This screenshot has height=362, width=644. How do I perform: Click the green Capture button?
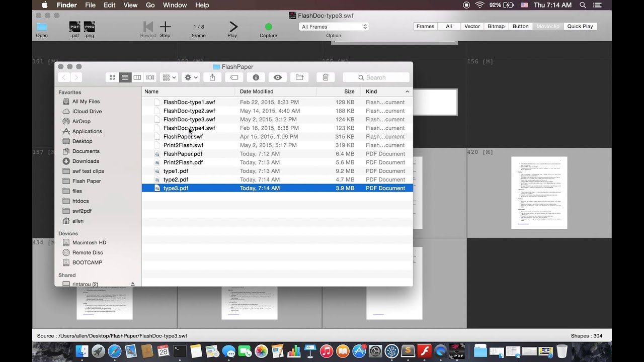pyautogui.click(x=268, y=27)
